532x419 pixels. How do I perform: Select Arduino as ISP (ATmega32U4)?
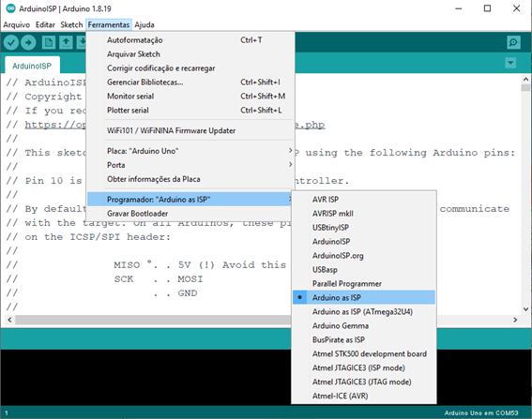(x=364, y=311)
